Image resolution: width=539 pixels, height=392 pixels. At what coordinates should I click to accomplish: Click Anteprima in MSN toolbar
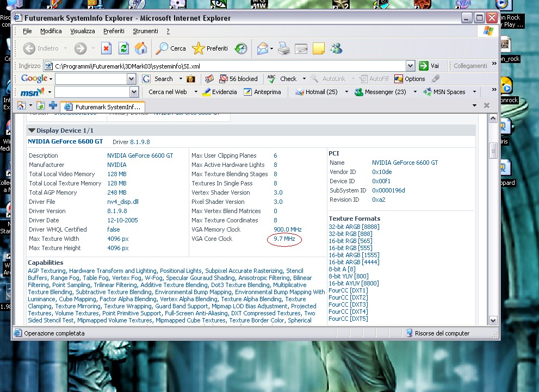pos(262,92)
